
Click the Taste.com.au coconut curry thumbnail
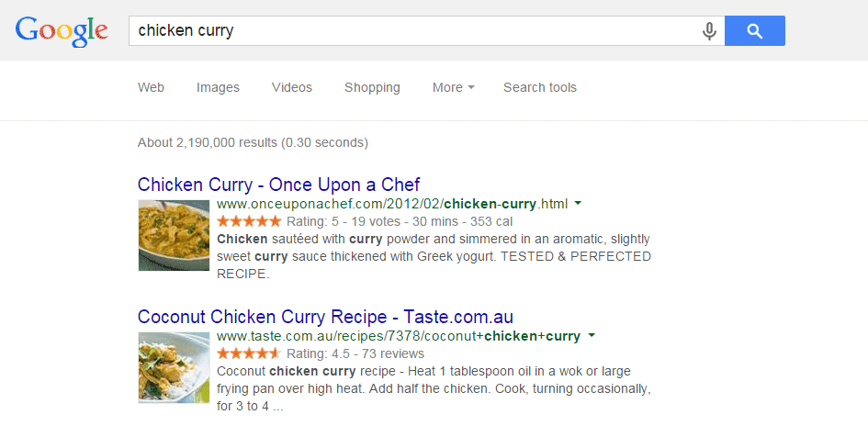tap(174, 367)
